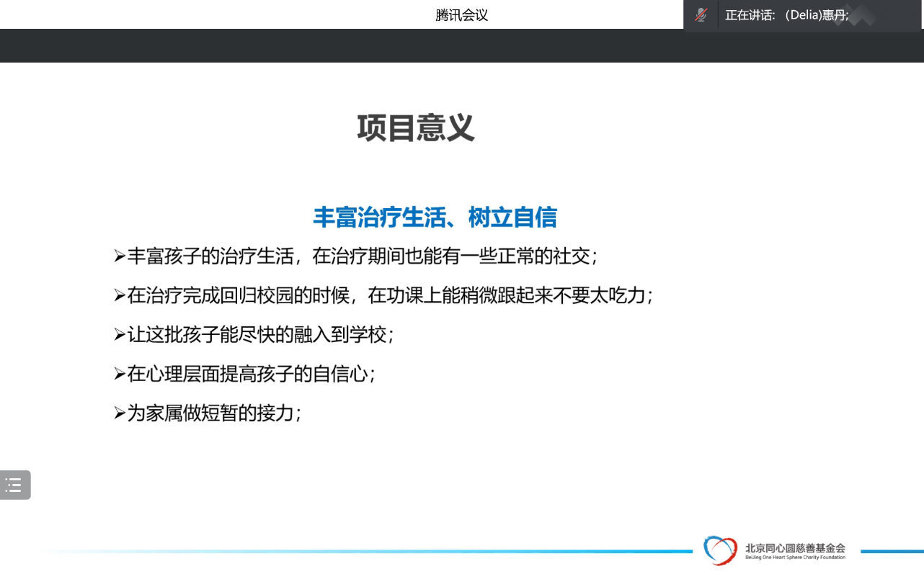Click the arrow bullet before 丰富孩子的治疗生活
Viewport: 924px width, 582px height.
pyautogui.click(x=119, y=256)
